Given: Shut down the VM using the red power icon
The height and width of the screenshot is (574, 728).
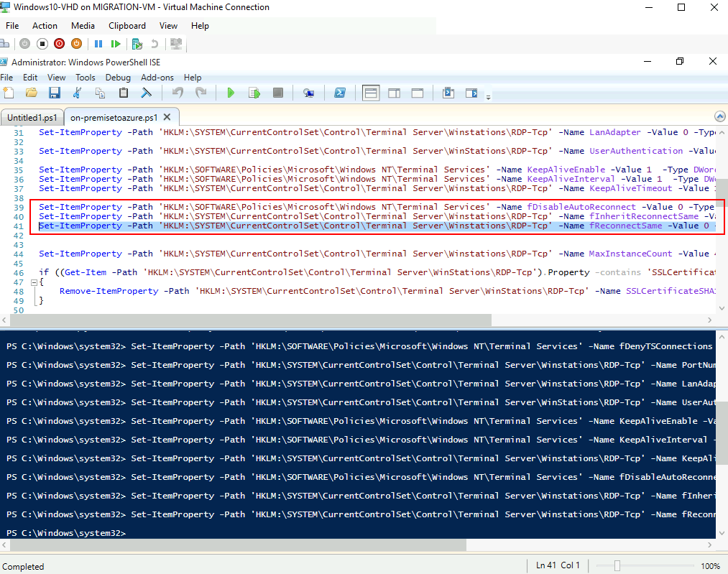Looking at the screenshot, I should pos(60,44).
